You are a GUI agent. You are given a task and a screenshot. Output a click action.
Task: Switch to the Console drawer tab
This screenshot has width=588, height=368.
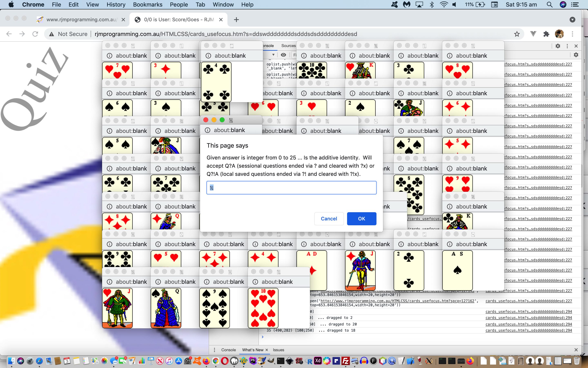point(228,350)
